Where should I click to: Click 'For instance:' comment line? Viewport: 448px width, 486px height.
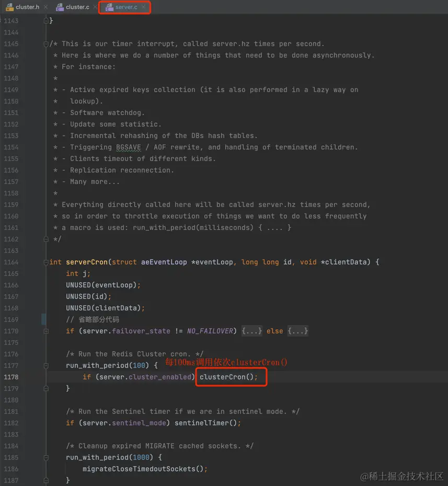88,67
